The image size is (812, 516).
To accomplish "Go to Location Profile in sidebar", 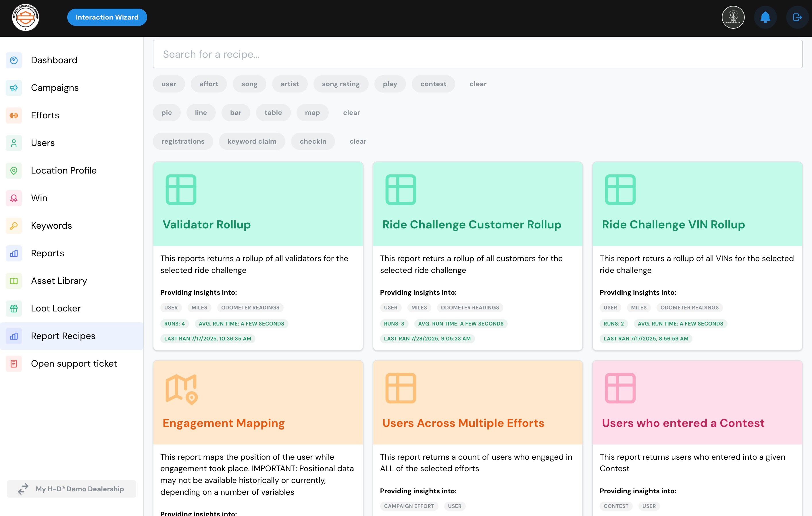I will point(64,170).
